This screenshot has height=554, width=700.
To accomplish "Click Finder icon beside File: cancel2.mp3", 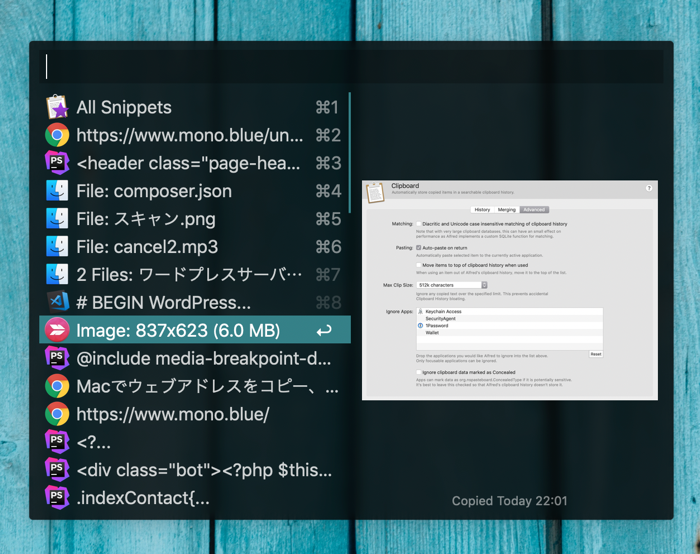I will 56,247.
